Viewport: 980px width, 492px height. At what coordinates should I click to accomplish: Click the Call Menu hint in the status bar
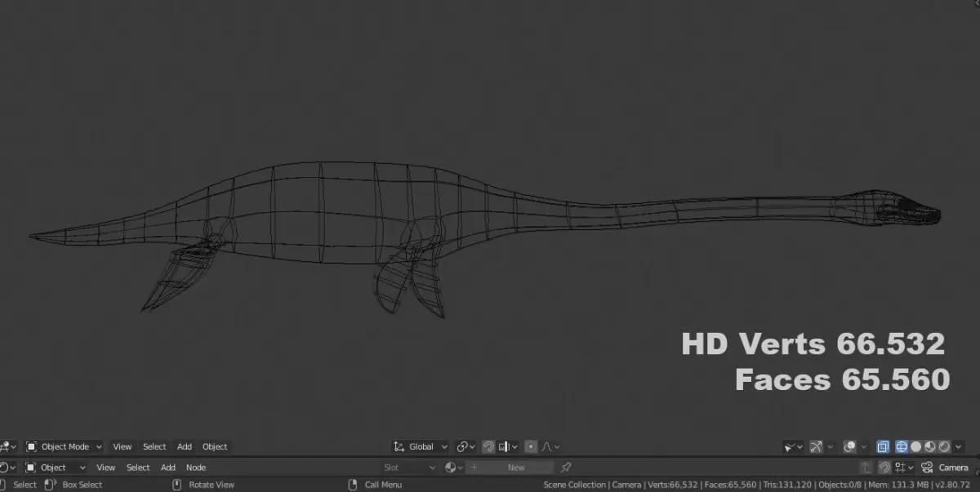tap(383, 485)
